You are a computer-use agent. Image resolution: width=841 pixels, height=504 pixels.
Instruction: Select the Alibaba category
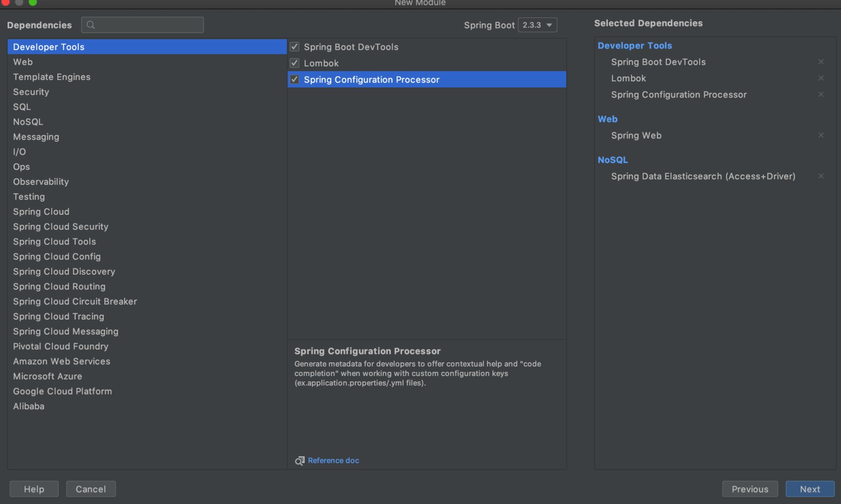pos(147,406)
